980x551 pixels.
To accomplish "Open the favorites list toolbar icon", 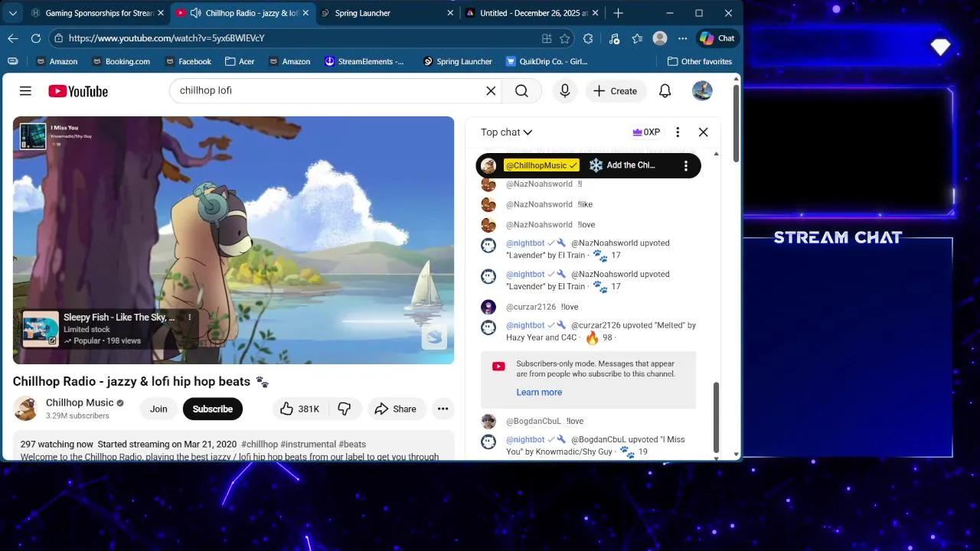I will [x=637, y=38].
